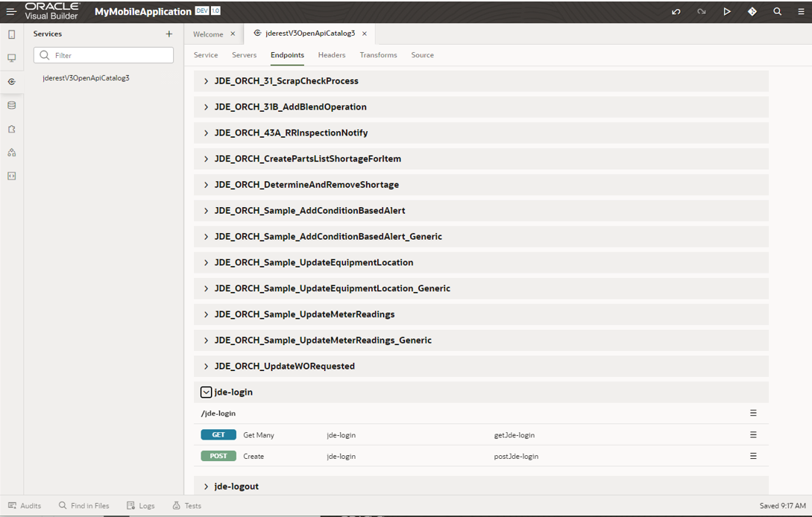812x517 pixels.
Task: Click the Redo icon in the header
Action: (702, 12)
